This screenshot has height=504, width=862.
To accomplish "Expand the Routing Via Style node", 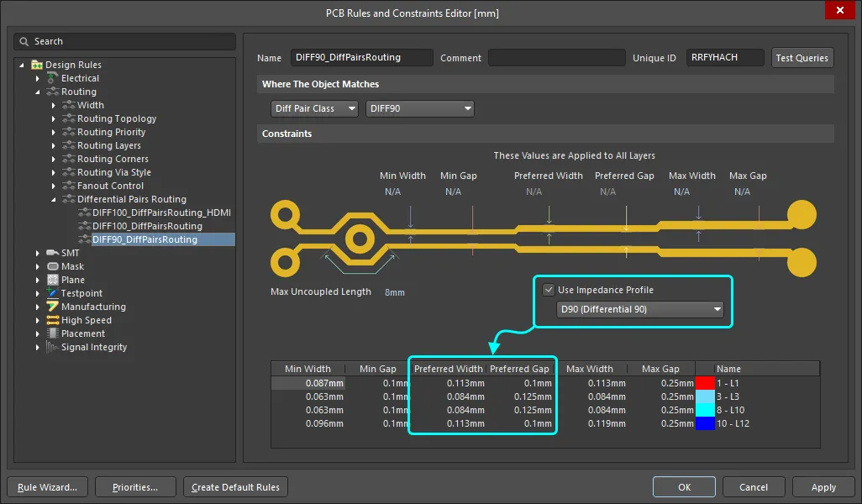I will tap(54, 172).
